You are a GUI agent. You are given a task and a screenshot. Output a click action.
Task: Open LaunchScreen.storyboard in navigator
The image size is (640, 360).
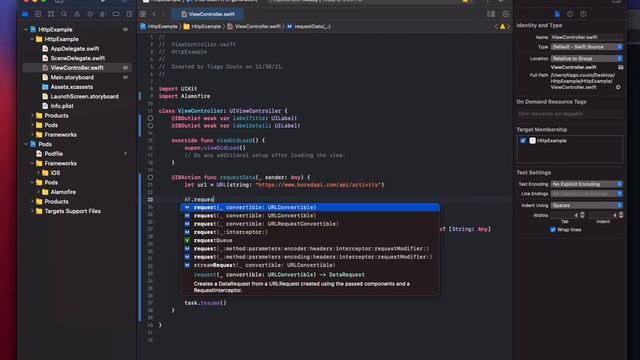[84, 96]
